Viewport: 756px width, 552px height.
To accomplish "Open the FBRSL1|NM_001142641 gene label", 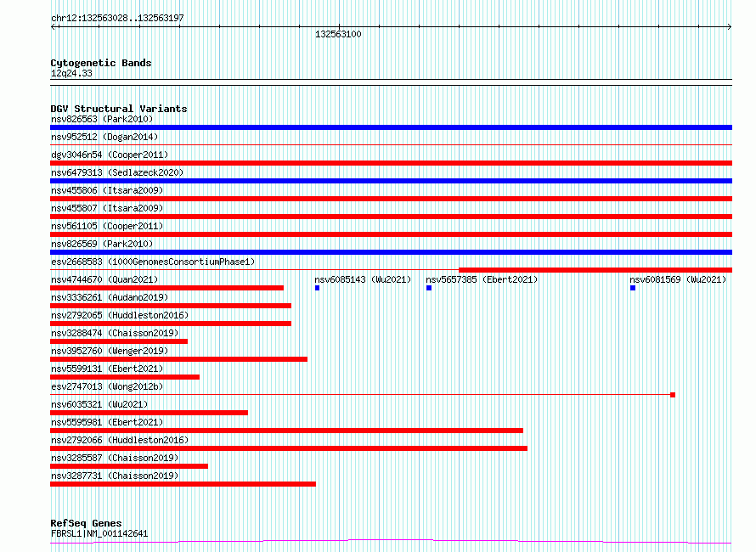I will tap(99, 533).
